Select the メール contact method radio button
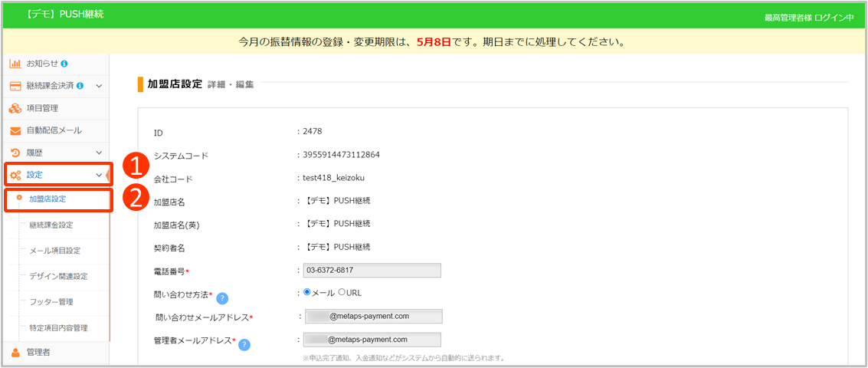Image resolution: width=868 pixels, height=368 pixels. click(x=308, y=292)
